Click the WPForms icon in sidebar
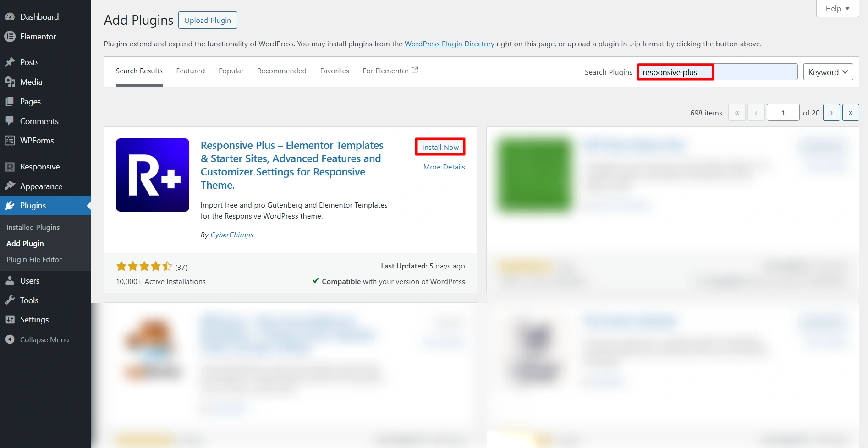Screen dimensions: 868x448 pyautogui.click(x=10, y=141)
